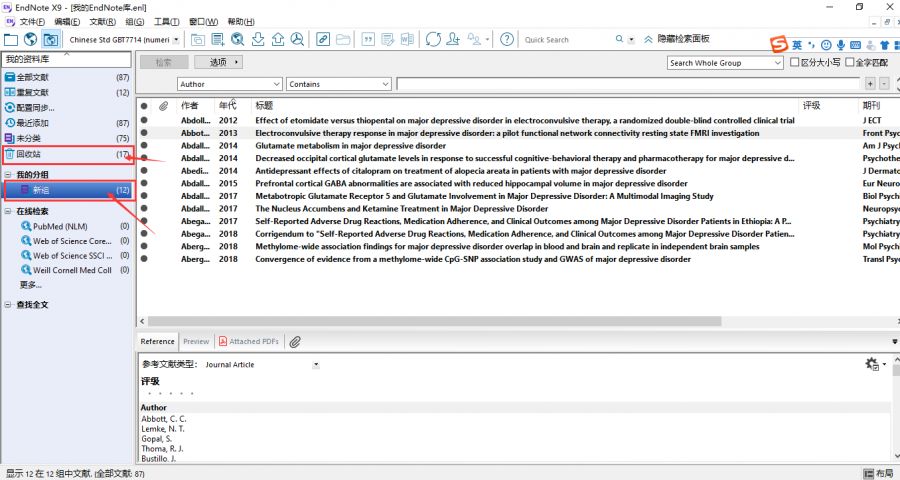Create a New Reference via toolbar icon
The image size is (900, 480).
coord(218,40)
